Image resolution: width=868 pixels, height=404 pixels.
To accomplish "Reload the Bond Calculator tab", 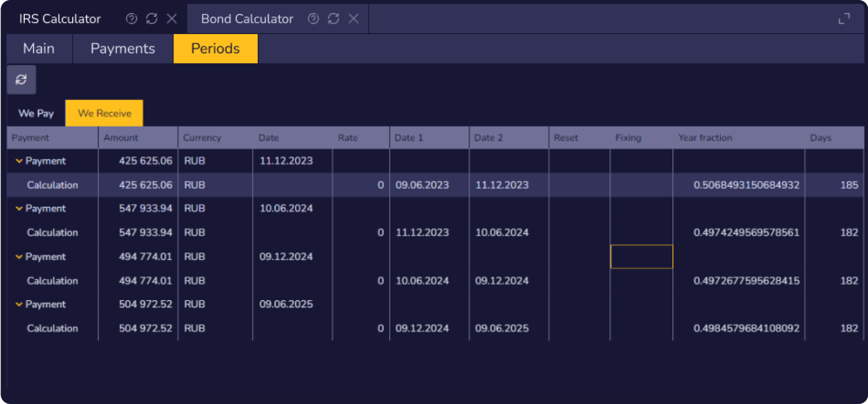I will point(334,18).
